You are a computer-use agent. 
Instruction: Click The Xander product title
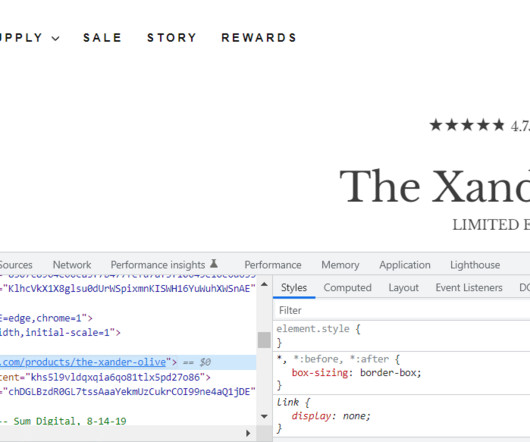coord(435,186)
